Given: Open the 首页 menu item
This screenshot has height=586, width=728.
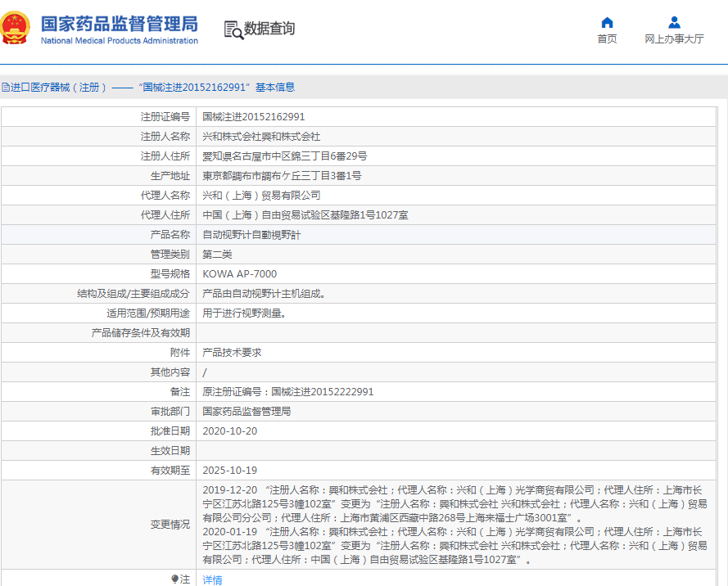Looking at the screenshot, I should click(607, 38).
